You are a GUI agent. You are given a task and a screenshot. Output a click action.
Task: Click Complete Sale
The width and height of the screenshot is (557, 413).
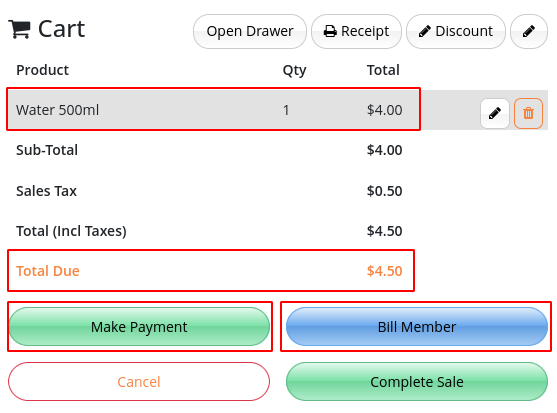[x=417, y=382]
